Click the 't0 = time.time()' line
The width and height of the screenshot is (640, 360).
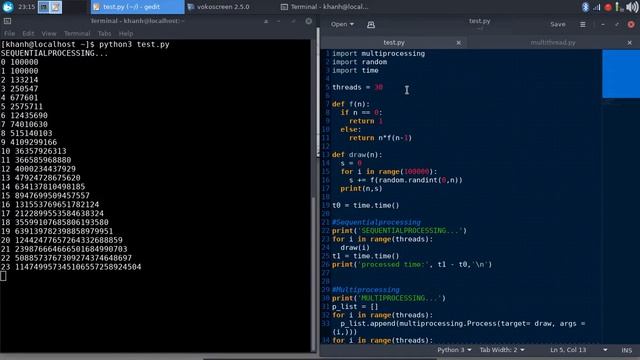(366, 205)
